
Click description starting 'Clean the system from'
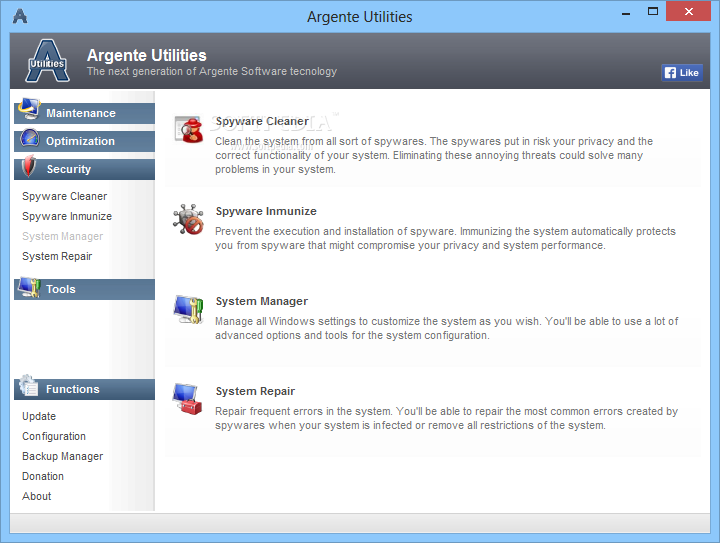pyautogui.click(x=434, y=155)
